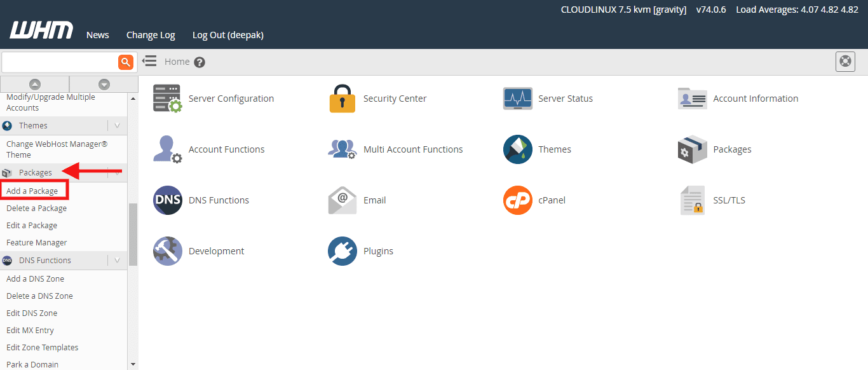The width and height of the screenshot is (868, 370).
Task: Toggle the sidebar collapse menu icon
Action: point(149,61)
